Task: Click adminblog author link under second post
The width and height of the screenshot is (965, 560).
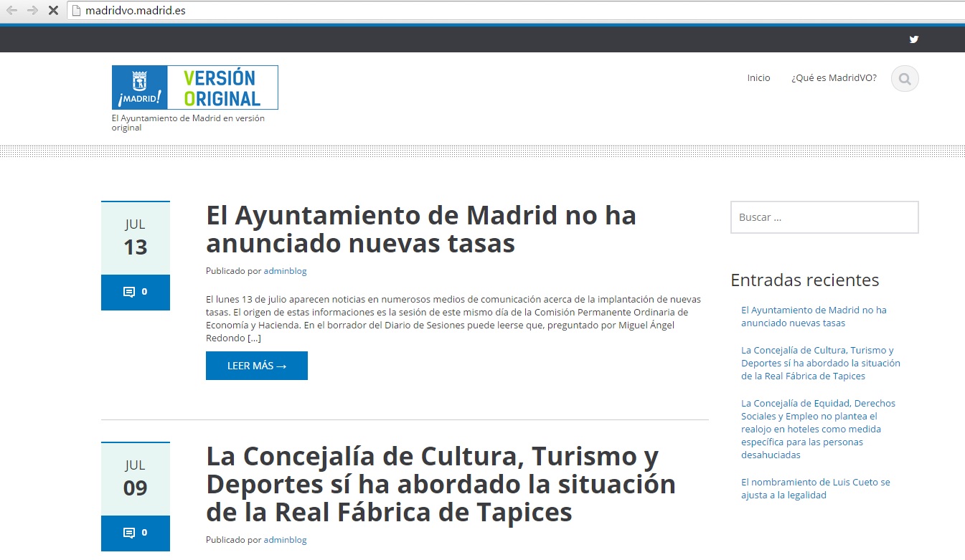Action: [285, 540]
